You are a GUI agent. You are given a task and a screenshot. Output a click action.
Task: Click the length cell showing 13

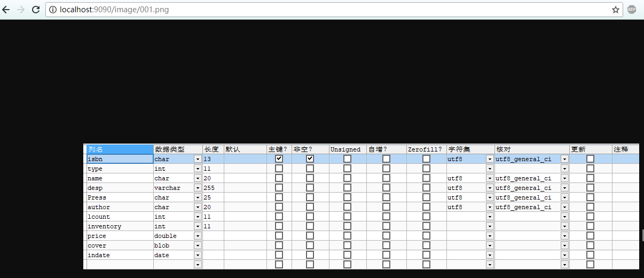(x=213, y=159)
